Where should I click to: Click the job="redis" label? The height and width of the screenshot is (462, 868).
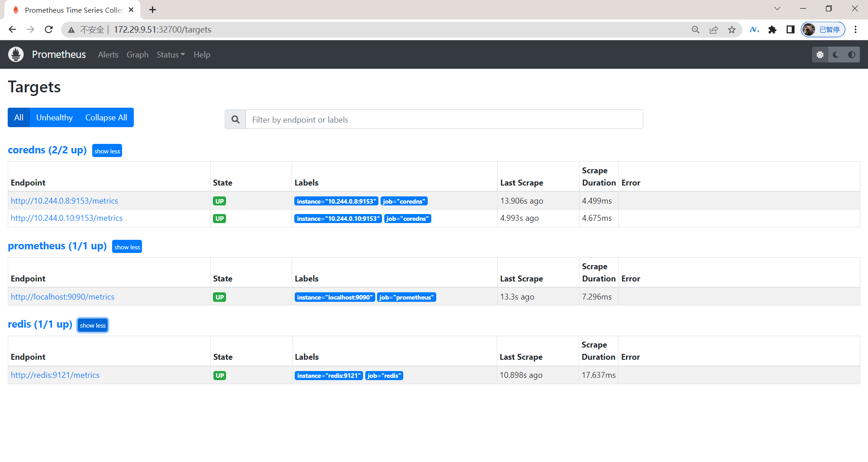[384, 376]
